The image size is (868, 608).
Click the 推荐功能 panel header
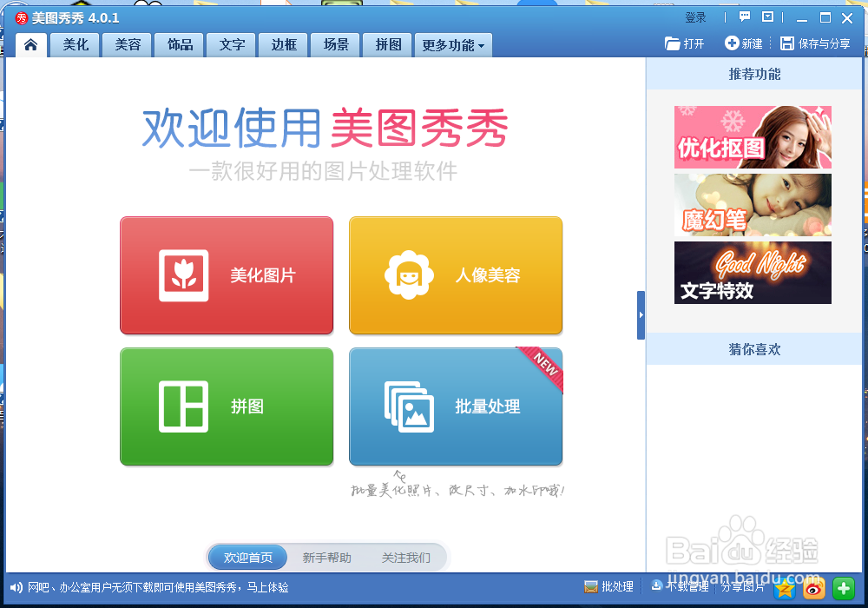coord(754,74)
